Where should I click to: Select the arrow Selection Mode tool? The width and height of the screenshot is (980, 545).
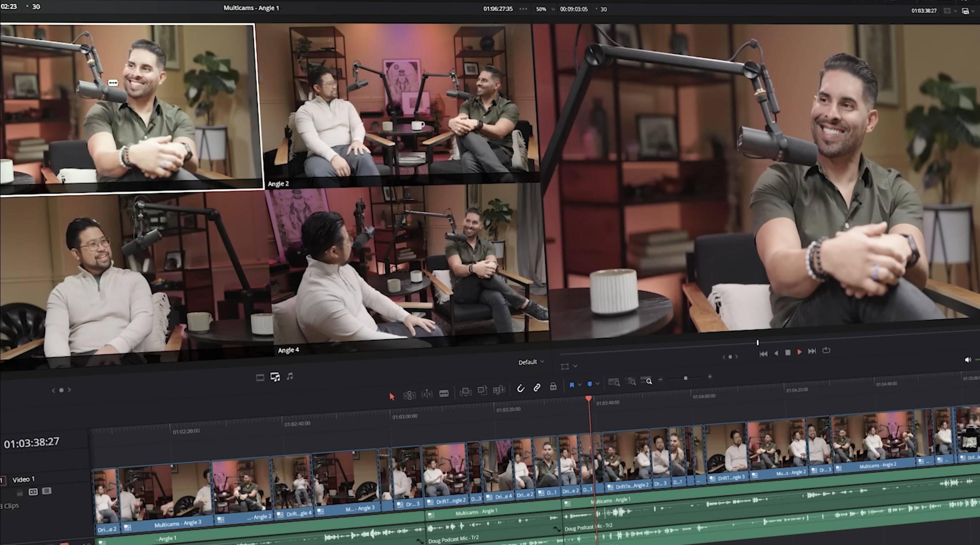[392, 397]
